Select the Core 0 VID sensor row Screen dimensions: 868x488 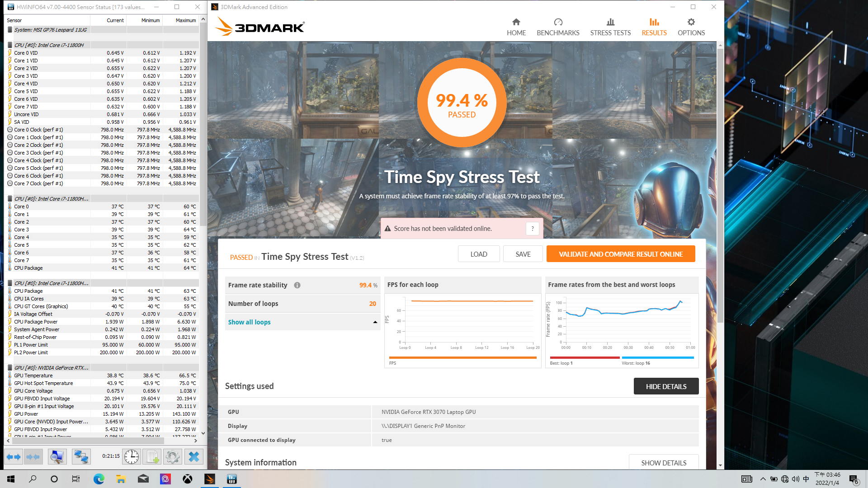pos(102,53)
